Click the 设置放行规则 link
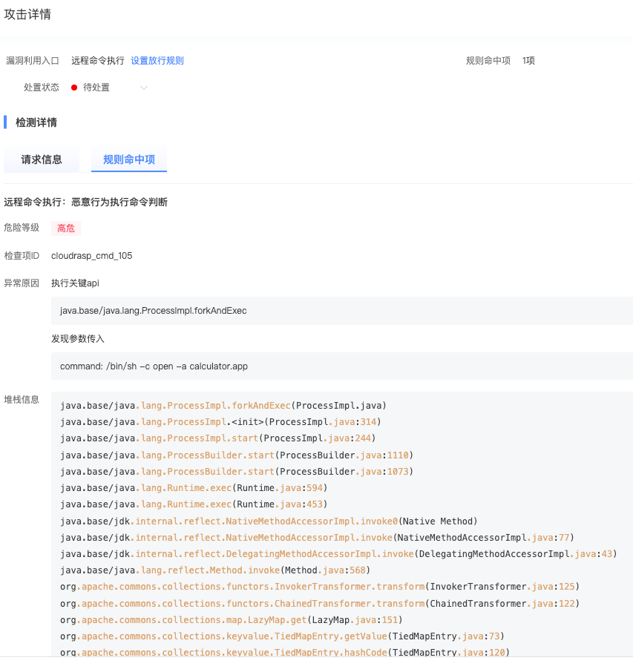 click(x=157, y=61)
